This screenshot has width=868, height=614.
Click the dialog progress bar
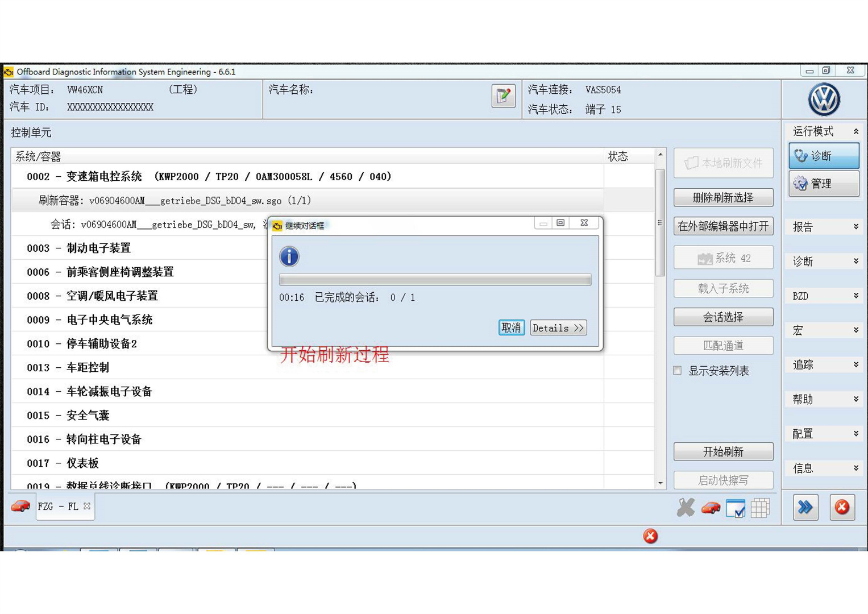[x=435, y=279]
